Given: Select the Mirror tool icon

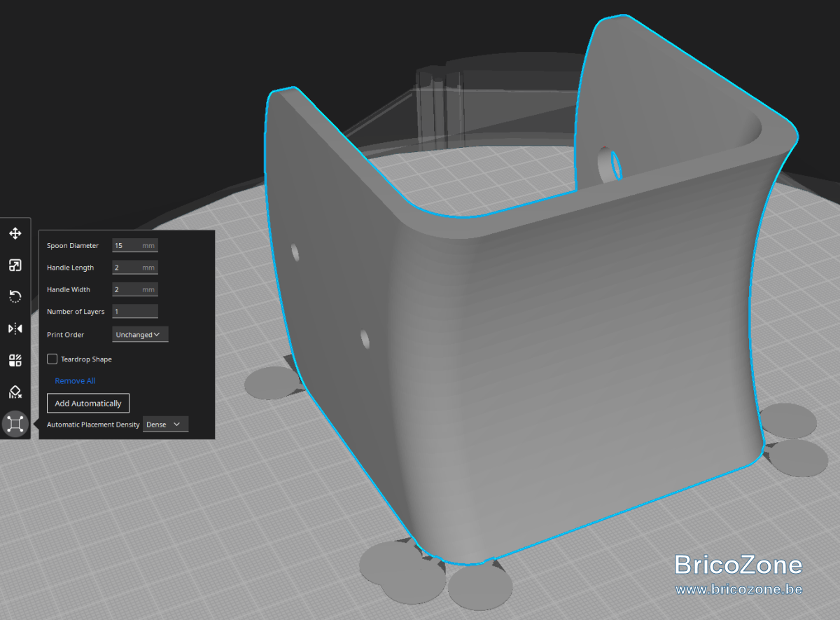Looking at the screenshot, I should coord(15,329).
